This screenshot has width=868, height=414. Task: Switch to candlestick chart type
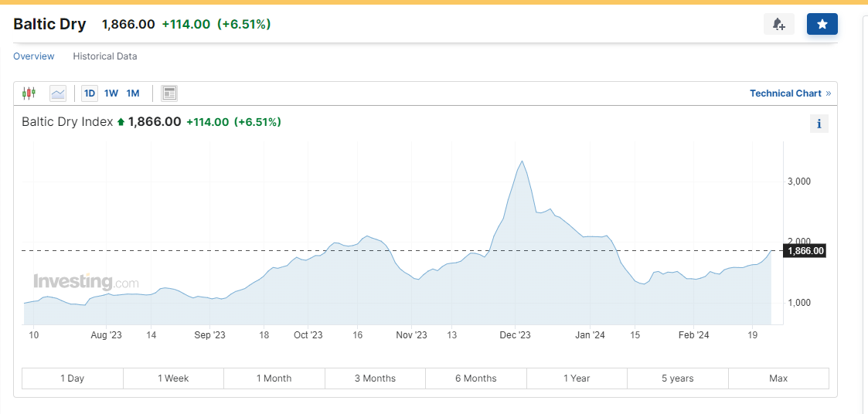pyautogui.click(x=29, y=93)
